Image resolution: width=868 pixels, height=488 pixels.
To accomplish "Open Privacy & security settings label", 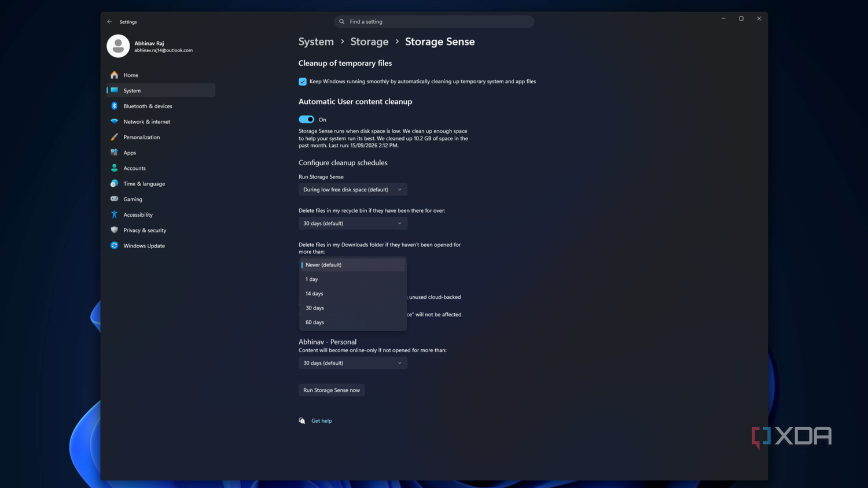I will [145, 231].
